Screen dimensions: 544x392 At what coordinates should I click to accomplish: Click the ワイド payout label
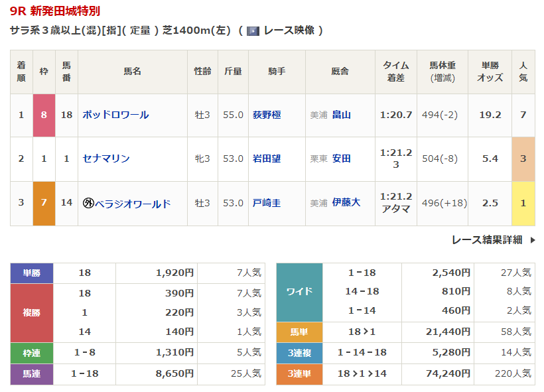[299, 291]
